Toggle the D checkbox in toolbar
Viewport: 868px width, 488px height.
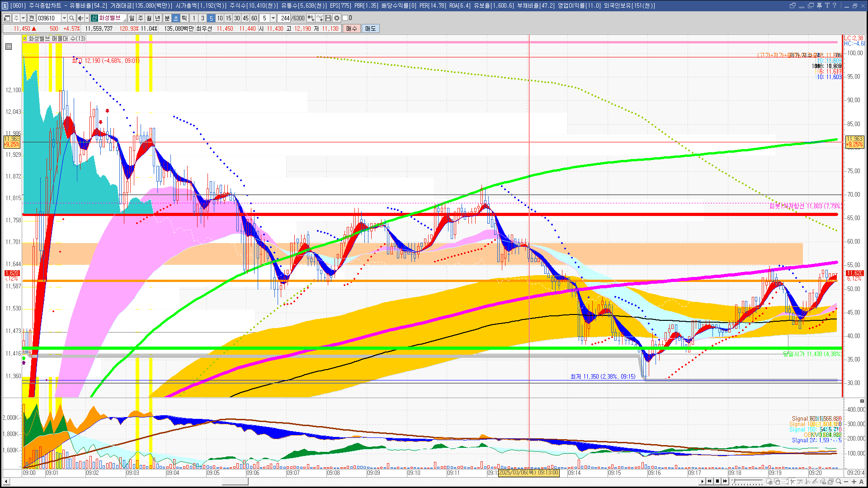[x=345, y=18]
